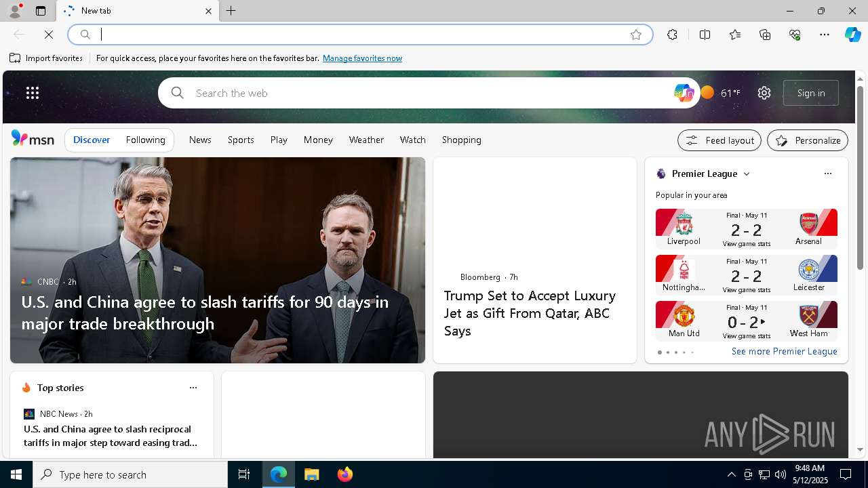Screen dimensions: 868x488
Task: Open the Play menu item
Action: click(279, 140)
